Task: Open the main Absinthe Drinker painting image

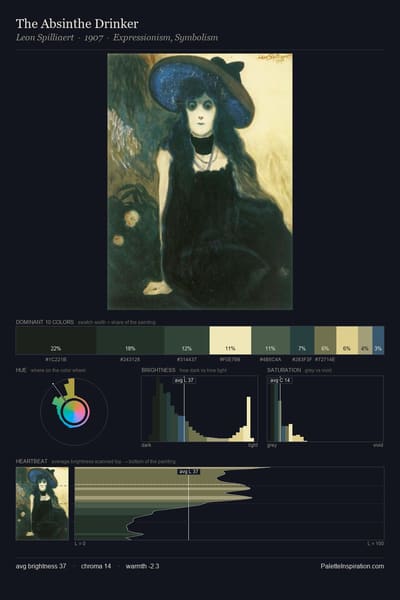Action: pyautogui.click(x=200, y=181)
